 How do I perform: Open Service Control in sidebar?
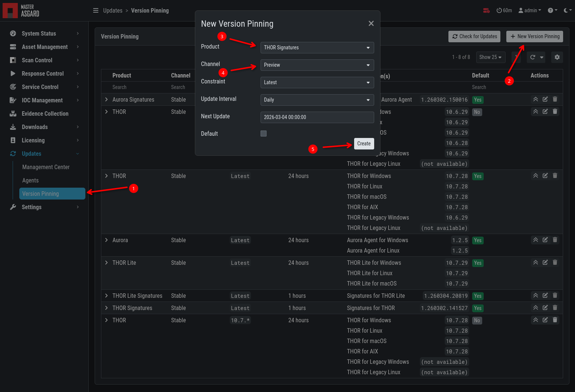click(44, 87)
